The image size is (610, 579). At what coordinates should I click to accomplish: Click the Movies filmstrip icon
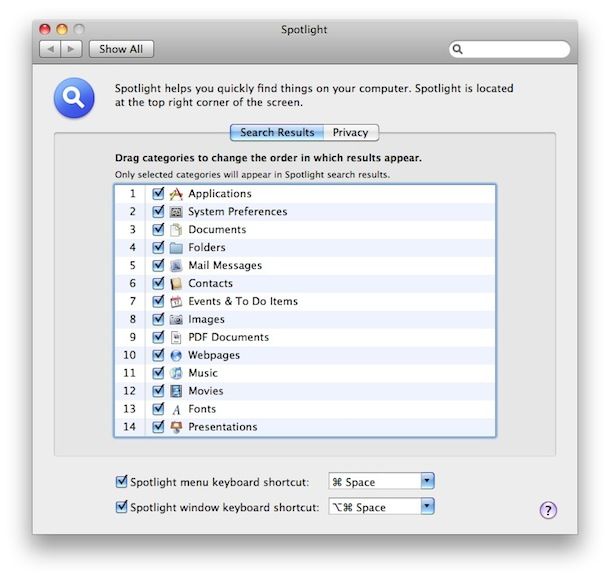tap(176, 391)
